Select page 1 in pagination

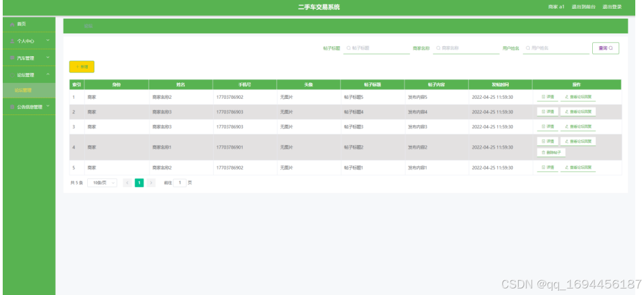pyautogui.click(x=139, y=183)
